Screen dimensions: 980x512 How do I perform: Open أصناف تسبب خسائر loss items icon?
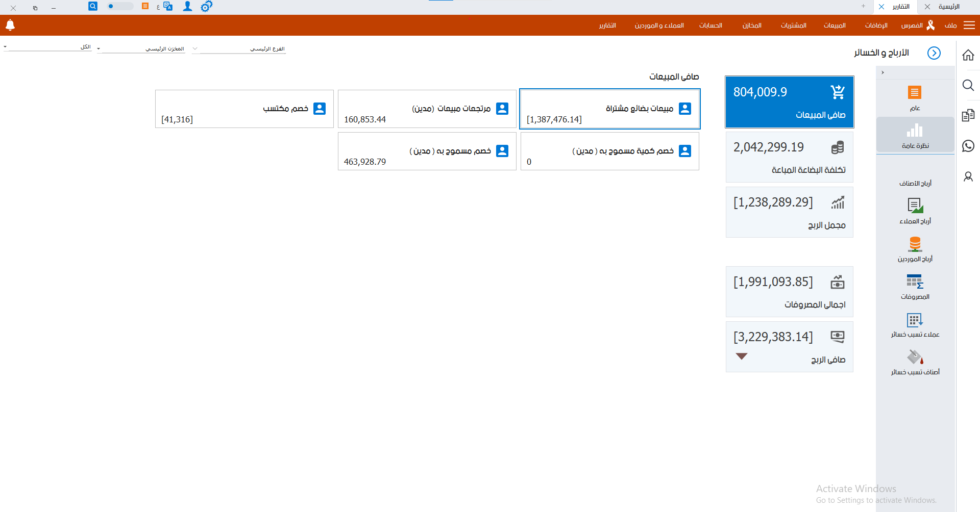915,362
